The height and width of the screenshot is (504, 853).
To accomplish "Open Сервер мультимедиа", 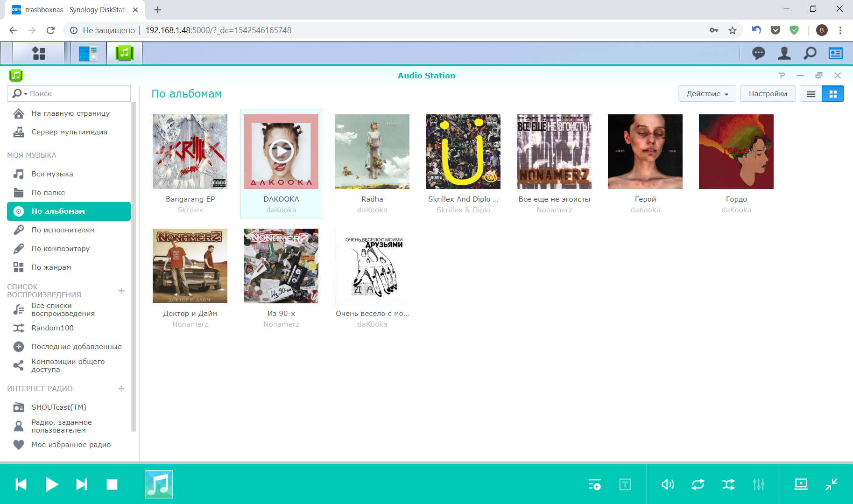I will click(x=69, y=132).
